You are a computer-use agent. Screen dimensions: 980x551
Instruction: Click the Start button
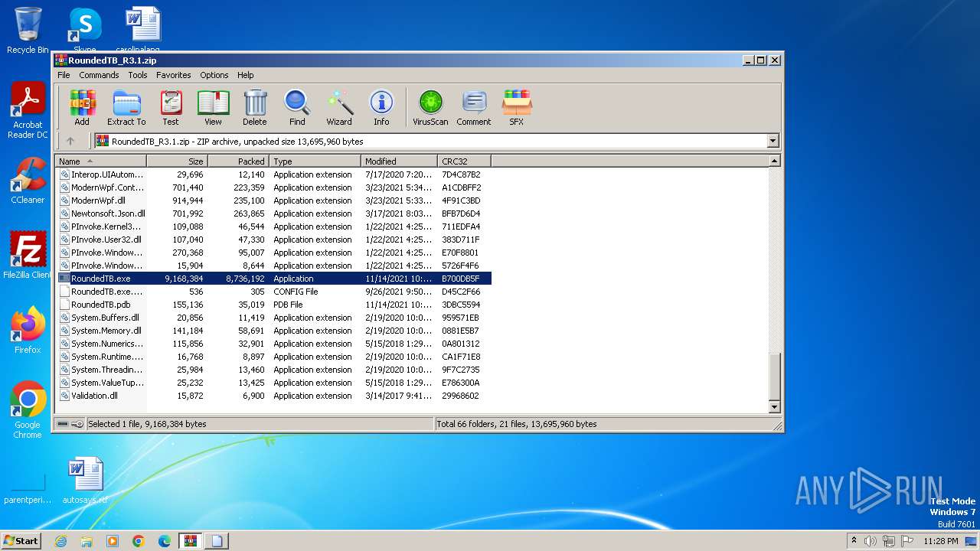pyautogui.click(x=21, y=541)
